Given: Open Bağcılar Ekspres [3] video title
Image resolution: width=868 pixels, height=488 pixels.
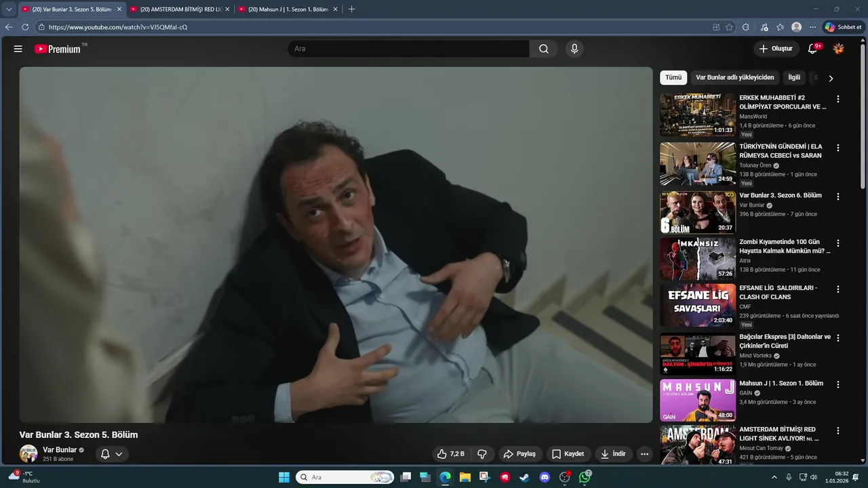Looking at the screenshot, I should point(785,341).
